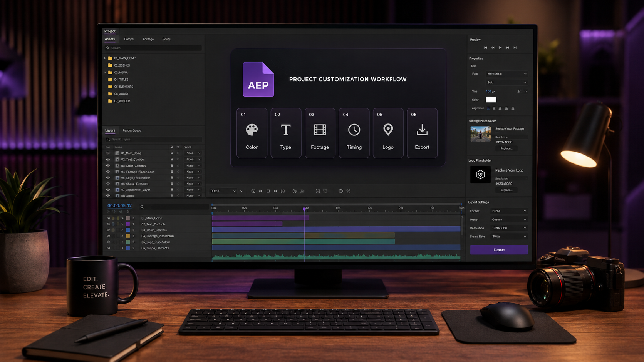Viewport: 644px width, 362px height.
Task: Step back in the Preview panel
Action: coord(493,48)
